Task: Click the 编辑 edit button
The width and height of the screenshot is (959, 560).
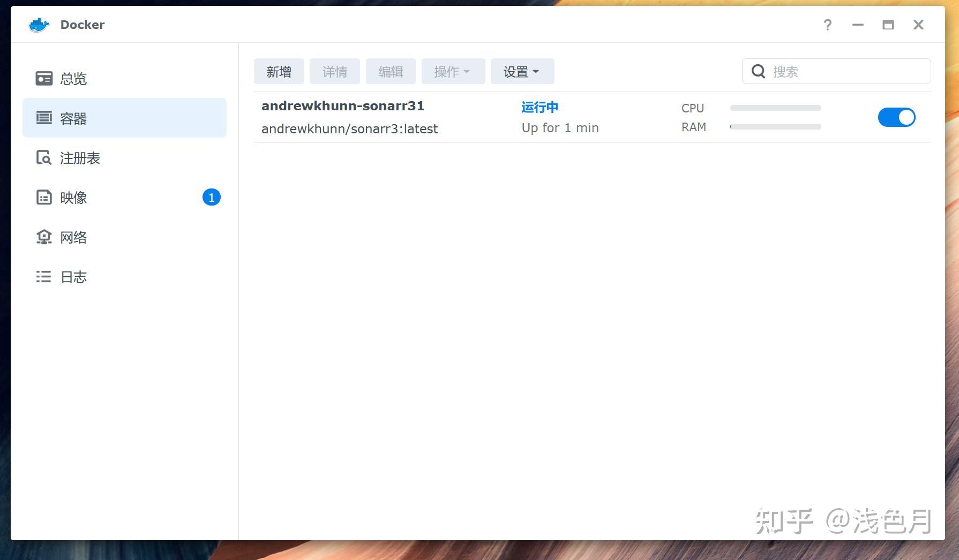Action: click(391, 71)
